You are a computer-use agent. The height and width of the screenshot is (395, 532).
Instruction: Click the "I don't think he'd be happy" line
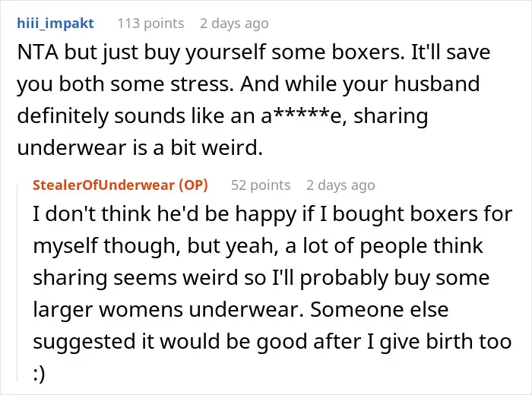pyautogui.click(x=272, y=214)
